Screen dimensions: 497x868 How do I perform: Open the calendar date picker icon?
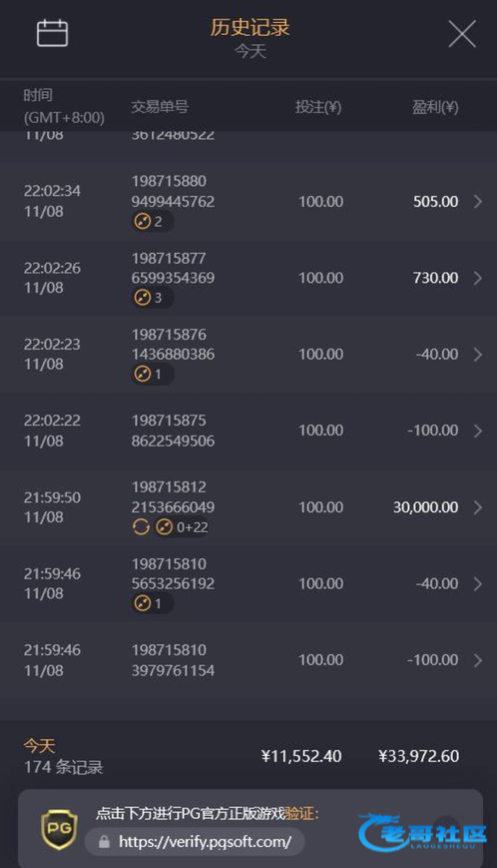[x=52, y=33]
